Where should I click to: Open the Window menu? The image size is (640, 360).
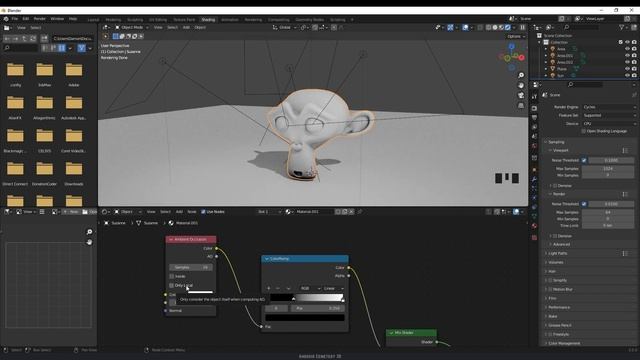tap(57, 19)
